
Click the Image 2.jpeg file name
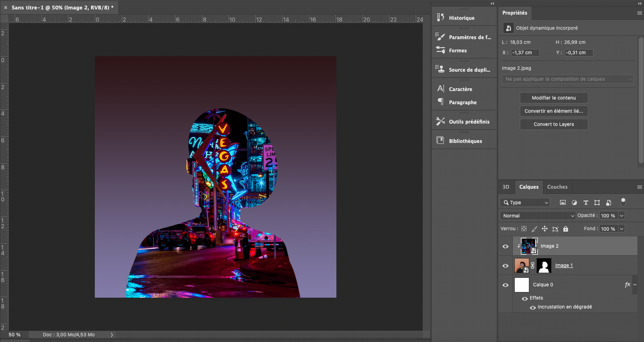click(517, 68)
